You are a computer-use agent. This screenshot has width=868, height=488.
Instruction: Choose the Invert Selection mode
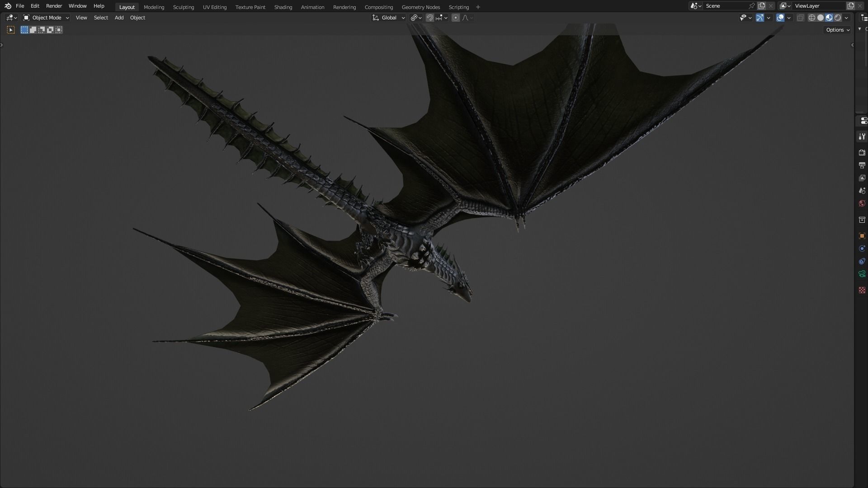[50, 30]
